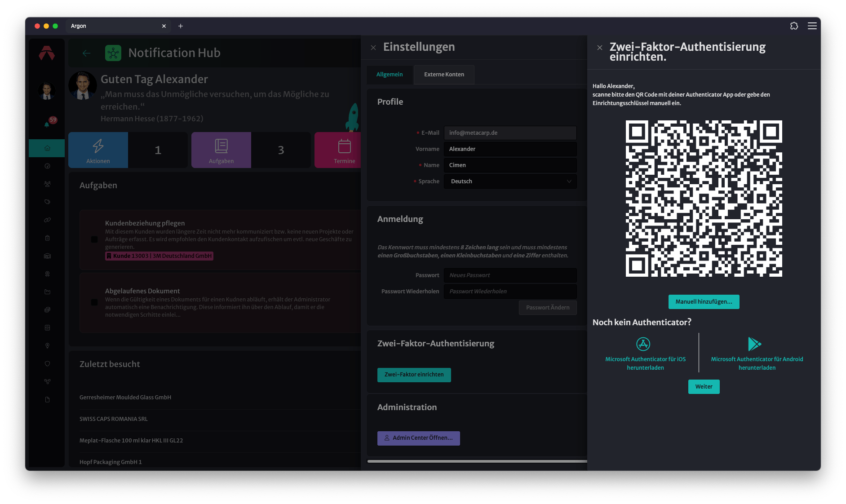
Task: Open the people group sidebar icon
Action: [47, 184]
